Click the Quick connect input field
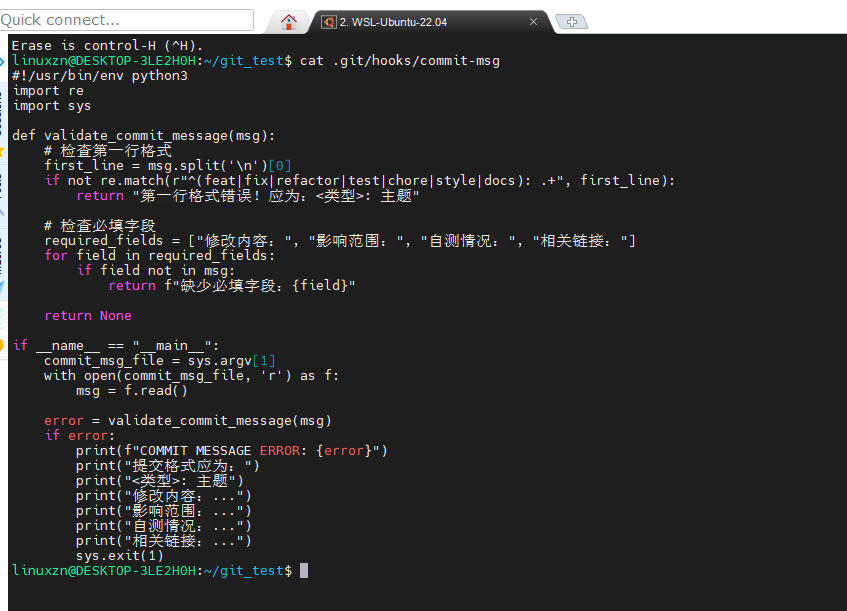 (127, 20)
